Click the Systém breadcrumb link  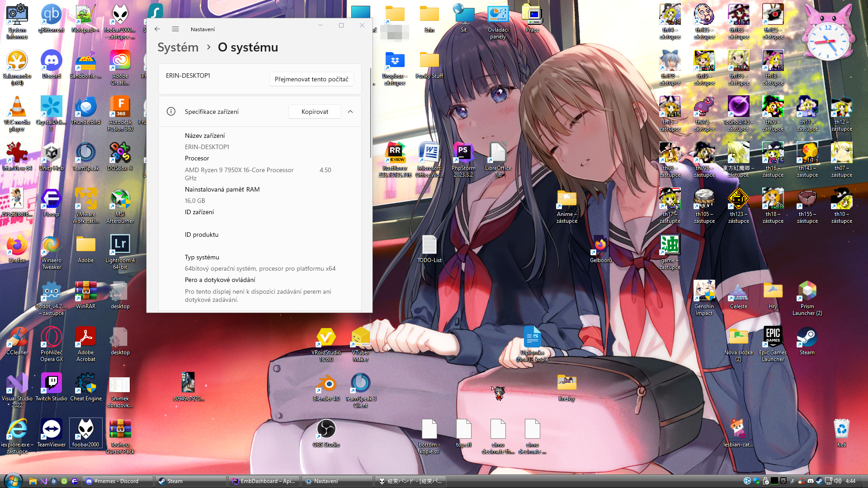(x=178, y=47)
